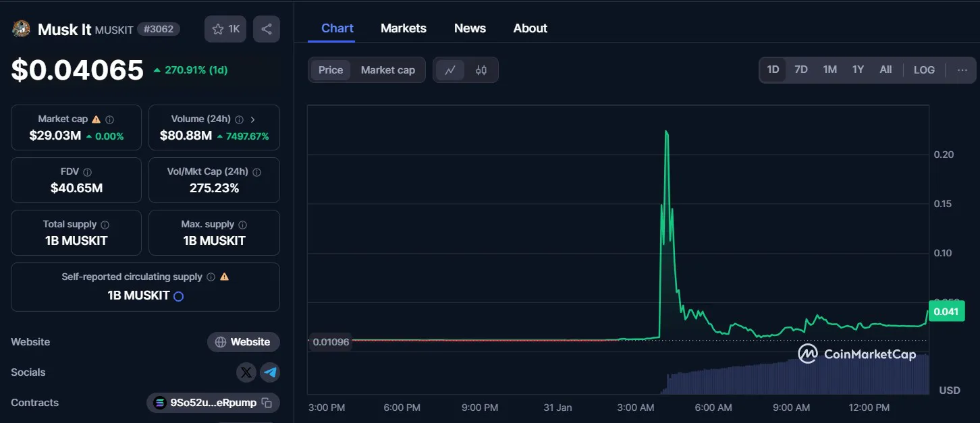Click contract address 9So52u...eRpump

point(213,403)
